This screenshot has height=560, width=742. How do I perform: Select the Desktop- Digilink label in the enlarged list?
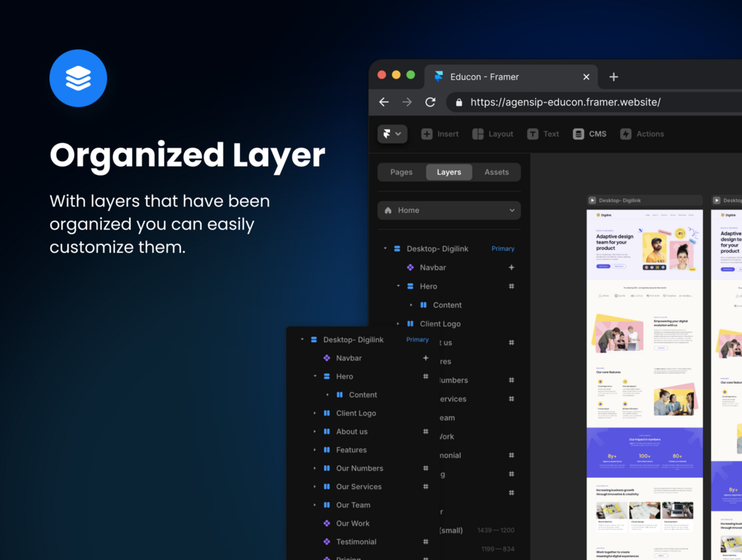[x=354, y=339]
